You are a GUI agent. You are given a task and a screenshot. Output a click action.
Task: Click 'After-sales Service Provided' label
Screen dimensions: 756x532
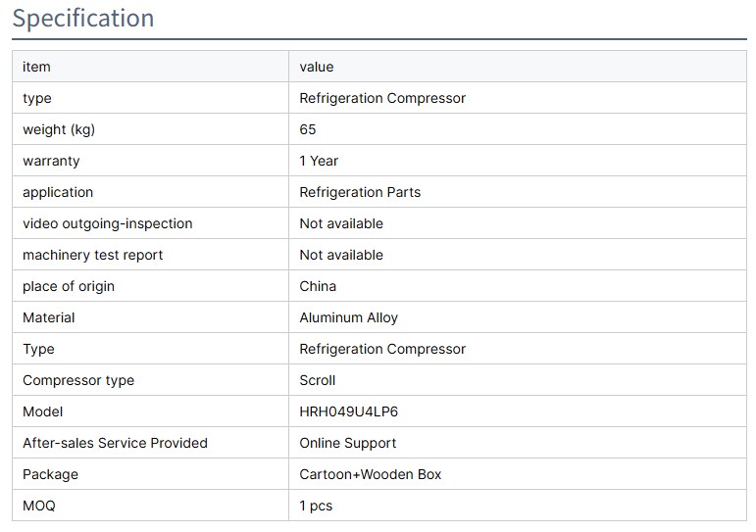(x=115, y=443)
